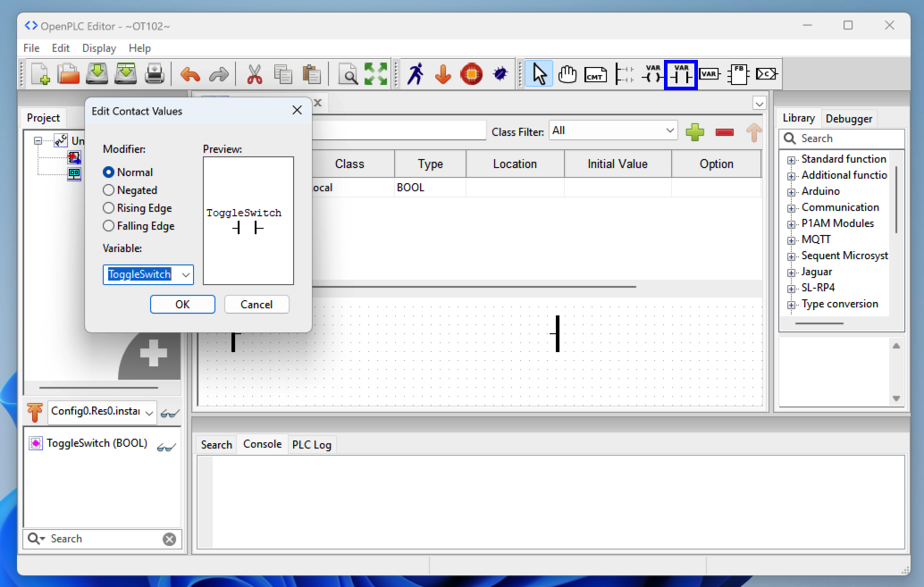The height and width of the screenshot is (587, 924).
Task: Redo with the gray arrow icon
Action: [219, 74]
